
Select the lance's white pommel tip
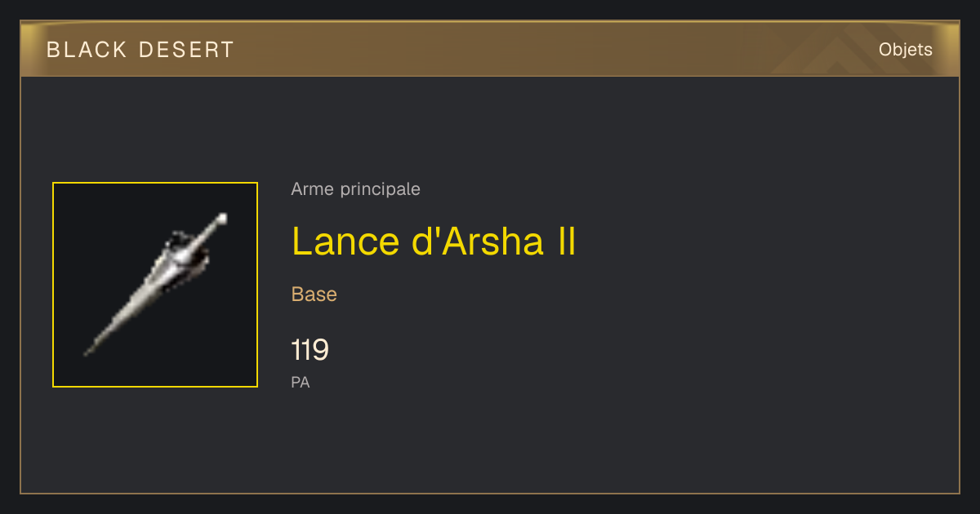click(x=221, y=219)
